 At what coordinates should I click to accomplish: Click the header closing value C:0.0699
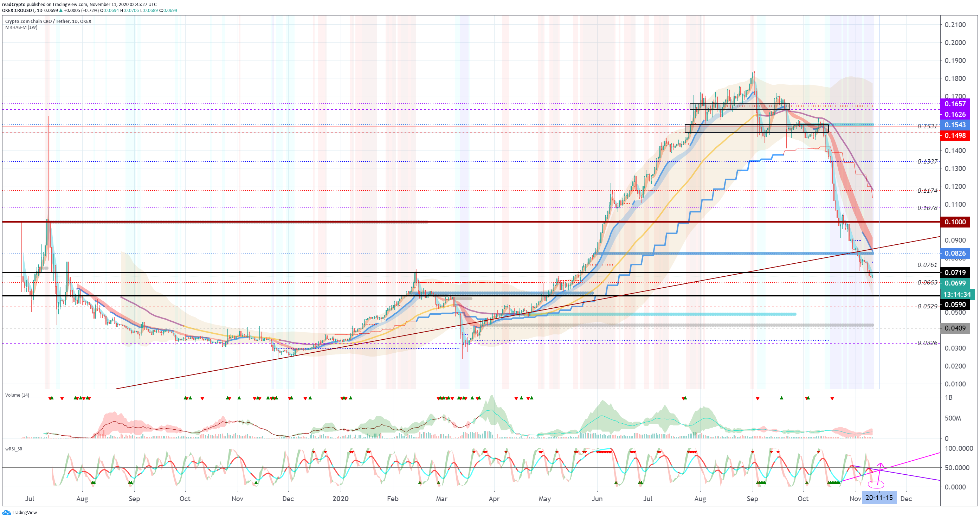click(x=168, y=10)
